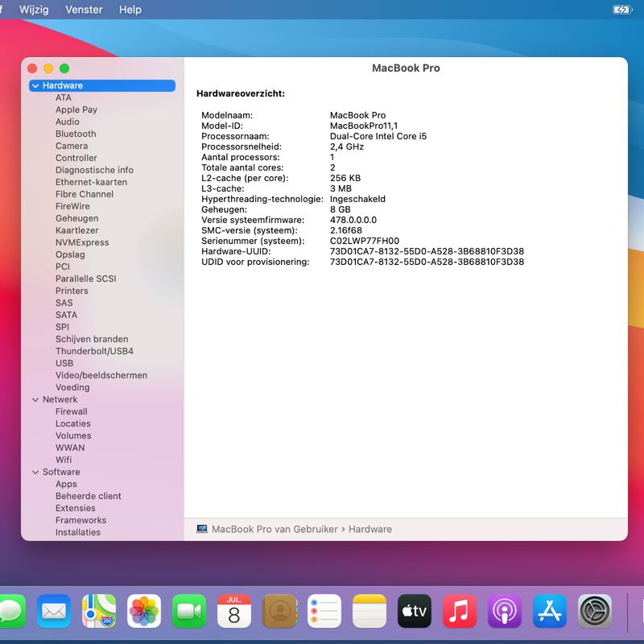The image size is (644, 644).
Task: Select Frameworks under Software
Action: 81,520
